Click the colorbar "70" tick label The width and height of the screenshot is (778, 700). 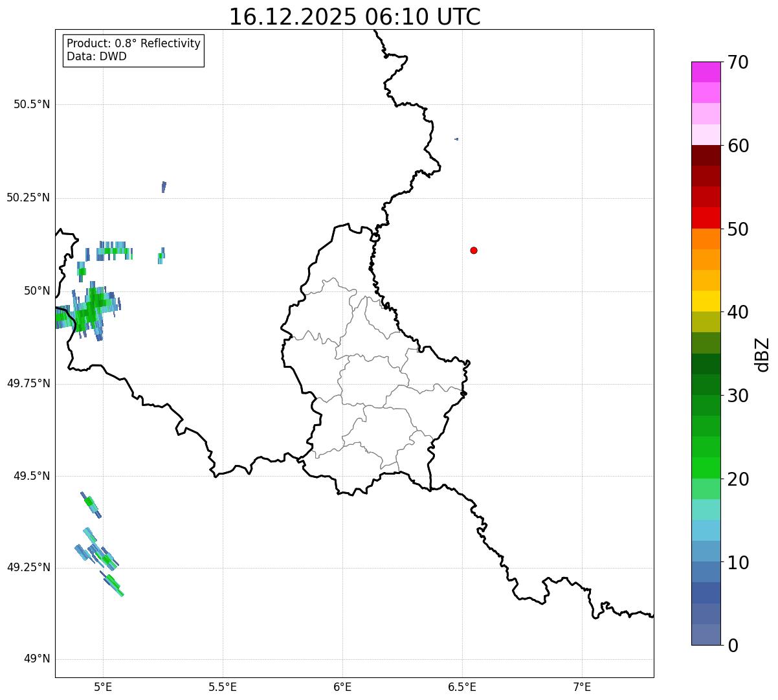pos(738,62)
